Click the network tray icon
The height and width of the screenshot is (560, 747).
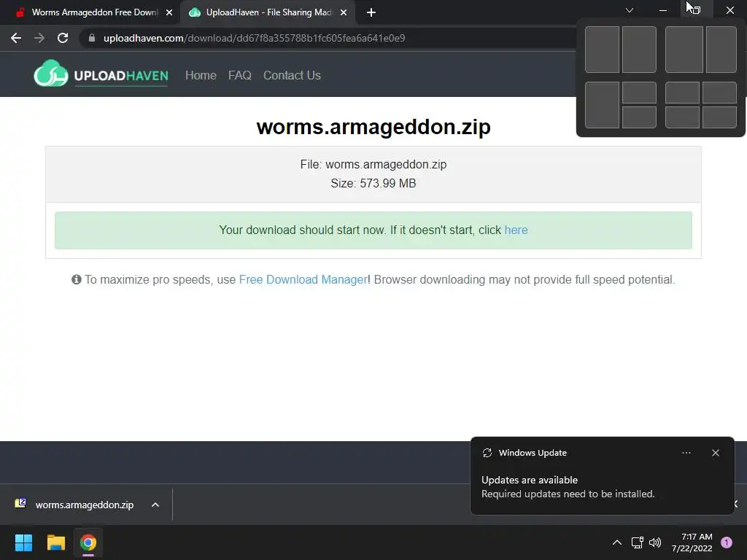[637, 542]
